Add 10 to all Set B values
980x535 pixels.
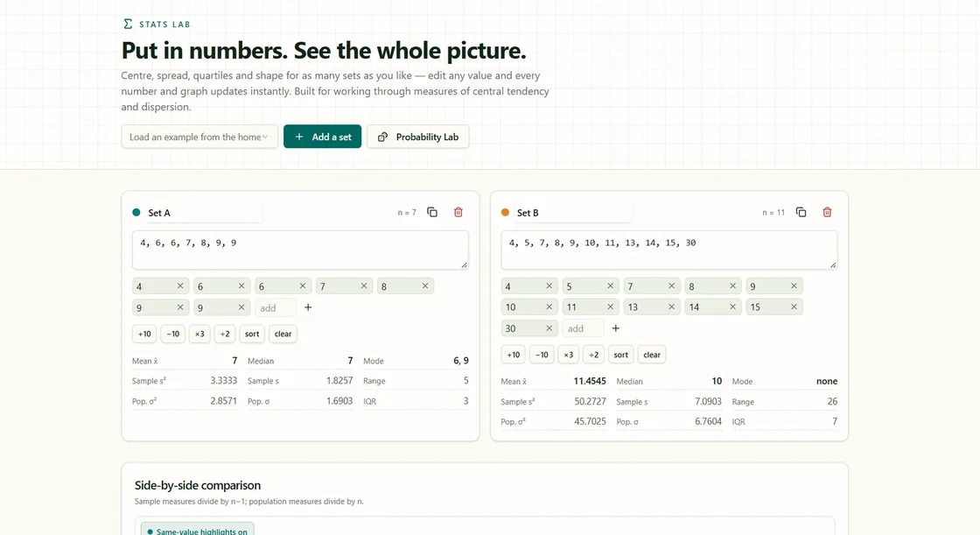tap(513, 354)
